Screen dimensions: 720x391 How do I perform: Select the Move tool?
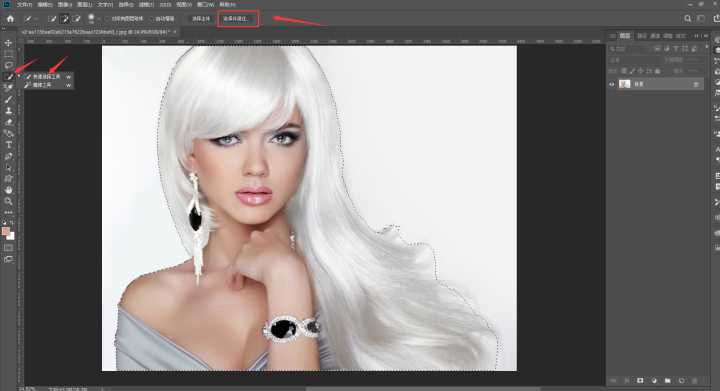8,43
